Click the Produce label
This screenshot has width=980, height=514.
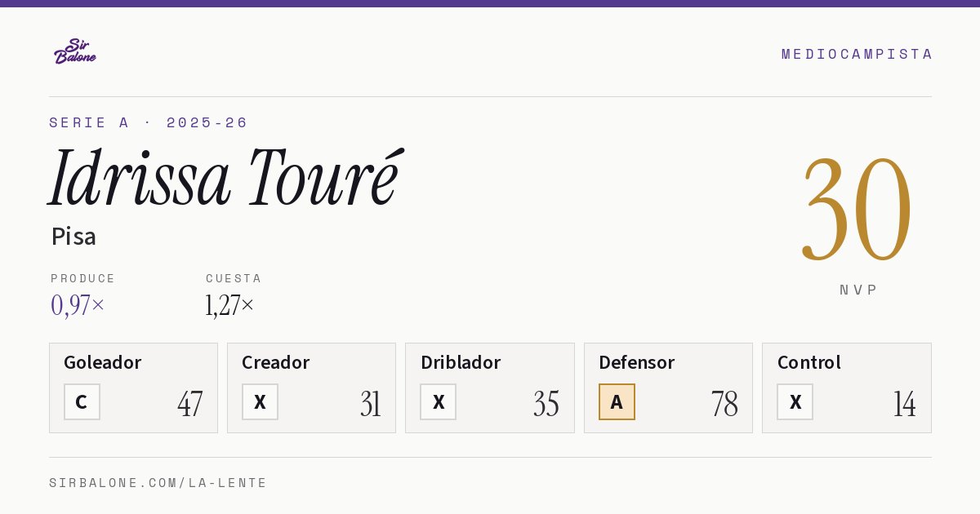click(x=83, y=278)
